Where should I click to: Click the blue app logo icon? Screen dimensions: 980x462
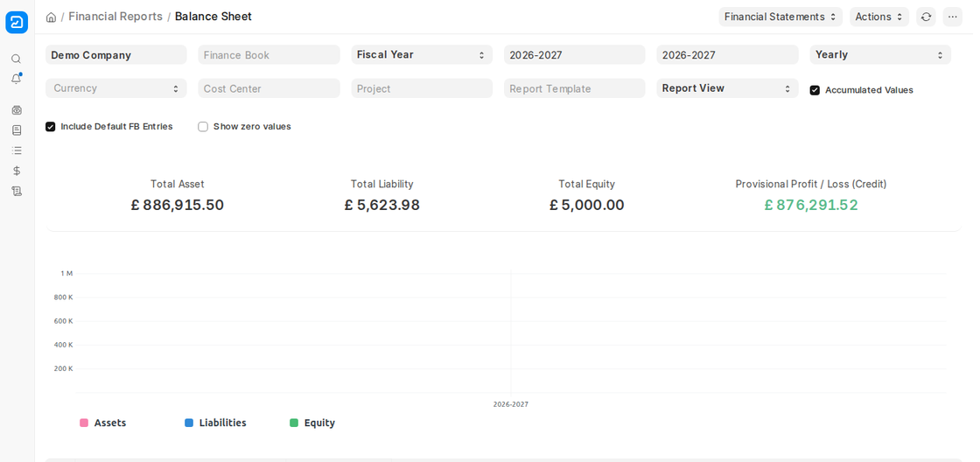[17, 23]
